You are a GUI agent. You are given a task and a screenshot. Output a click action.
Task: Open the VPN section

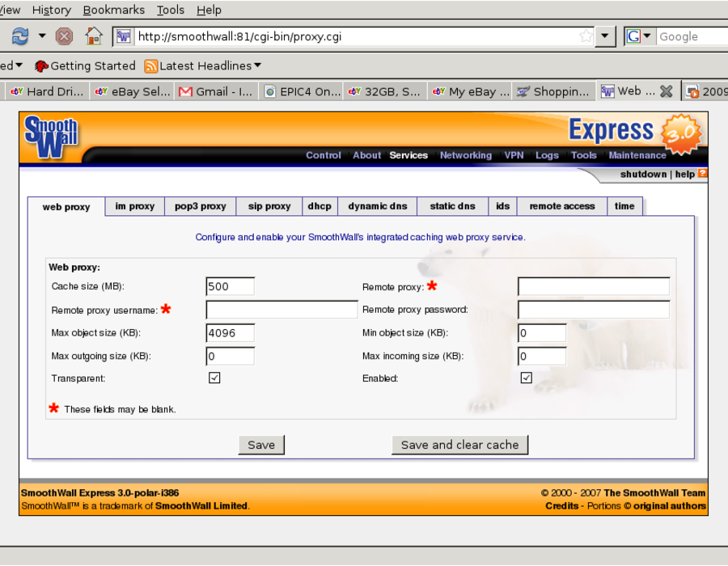pos(514,155)
